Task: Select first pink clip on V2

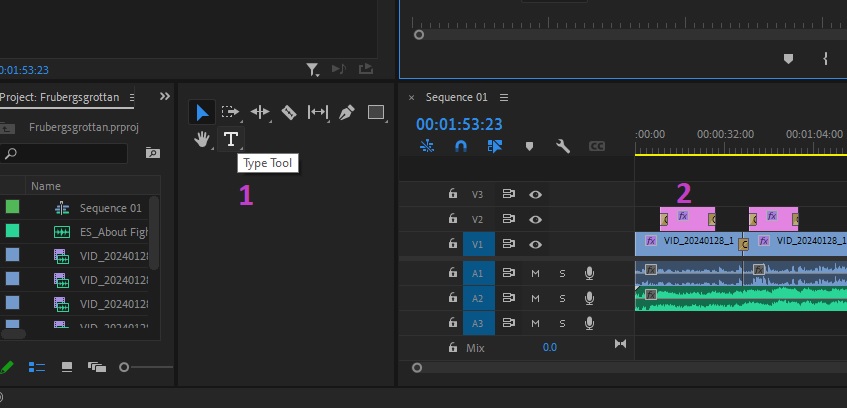Action: pos(688,219)
